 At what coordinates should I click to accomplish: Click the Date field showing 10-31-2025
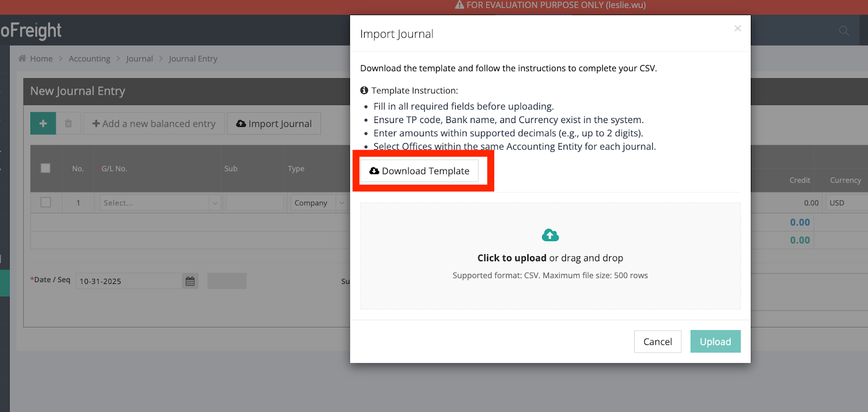tap(129, 281)
